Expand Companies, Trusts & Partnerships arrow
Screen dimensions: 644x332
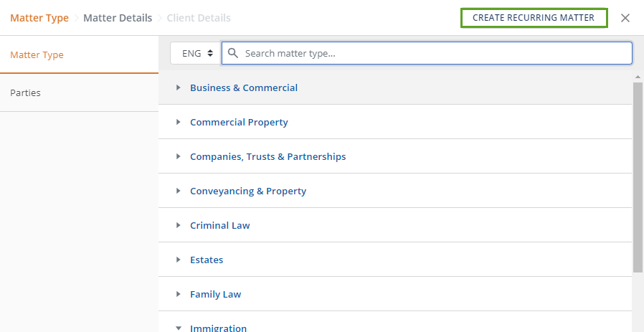(179, 156)
